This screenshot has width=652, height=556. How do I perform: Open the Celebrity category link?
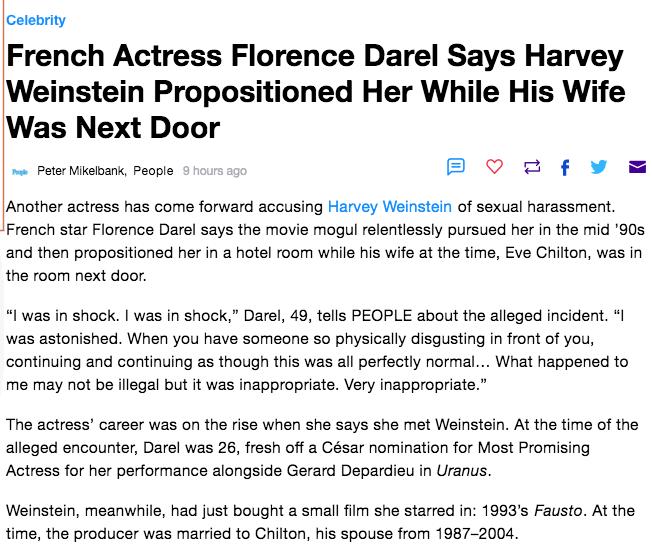[36, 20]
